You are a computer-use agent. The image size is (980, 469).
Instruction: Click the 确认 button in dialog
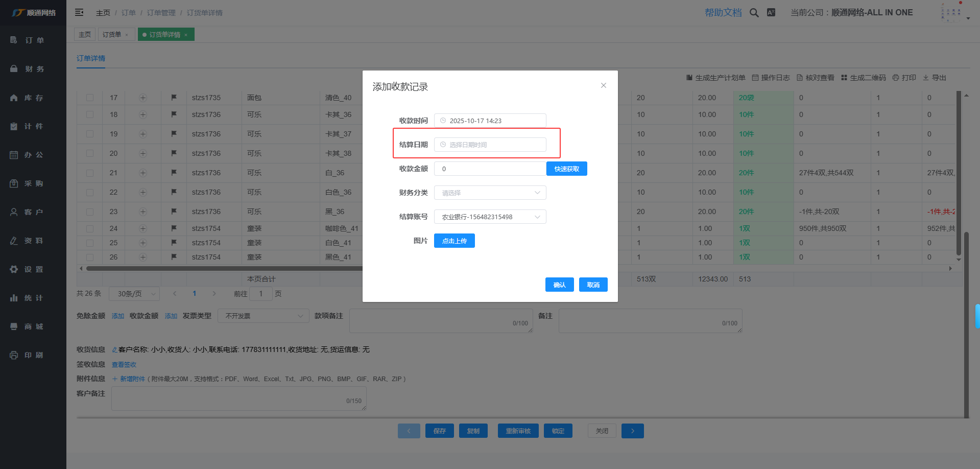click(559, 285)
